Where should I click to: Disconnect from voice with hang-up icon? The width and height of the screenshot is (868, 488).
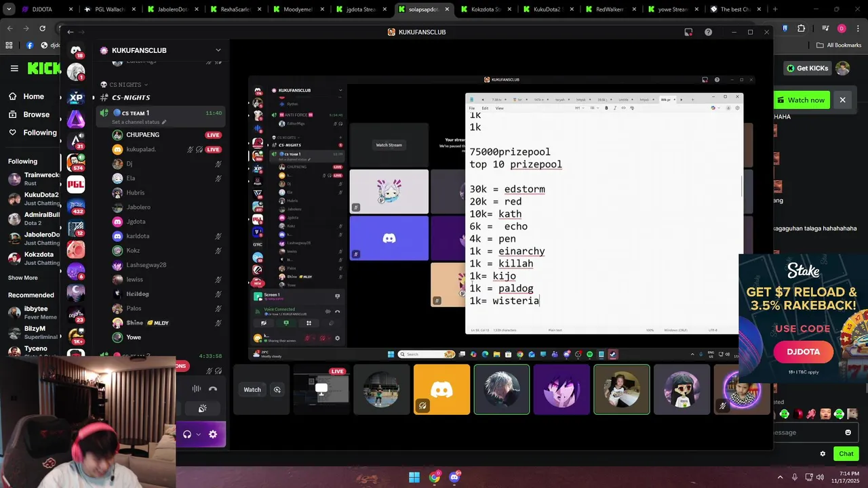pyautogui.click(x=213, y=389)
